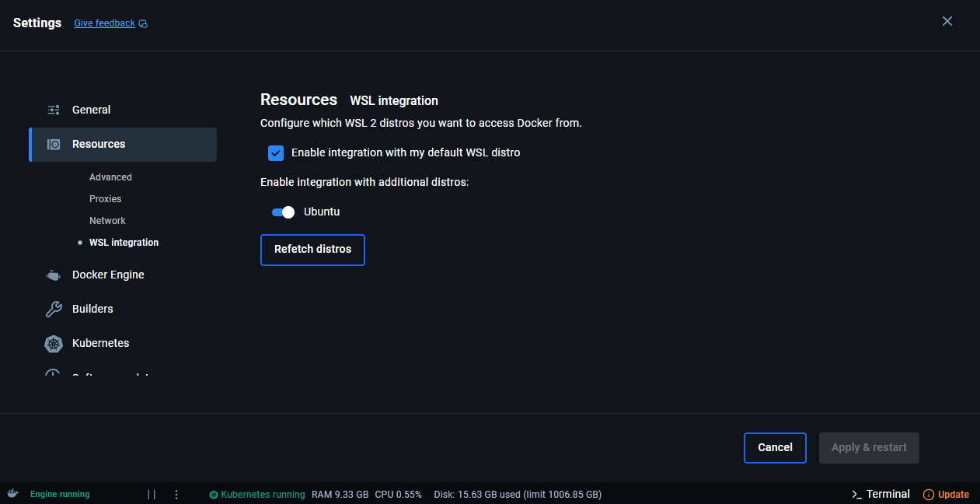Toggle off Ubuntu distro integration
The height and width of the screenshot is (504, 980).
(x=284, y=212)
